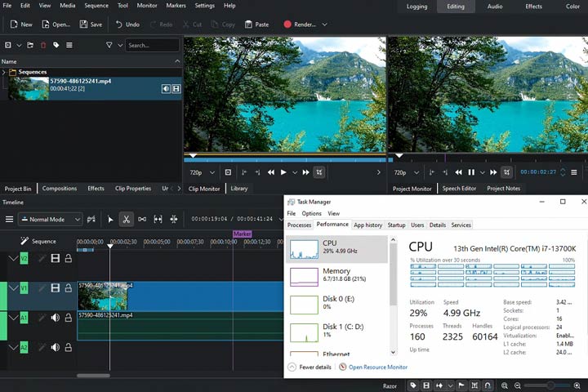Viewport: 588px width, 392px height.
Task: Choose the spacer tool in timeline toolbar
Action: [x=142, y=220]
